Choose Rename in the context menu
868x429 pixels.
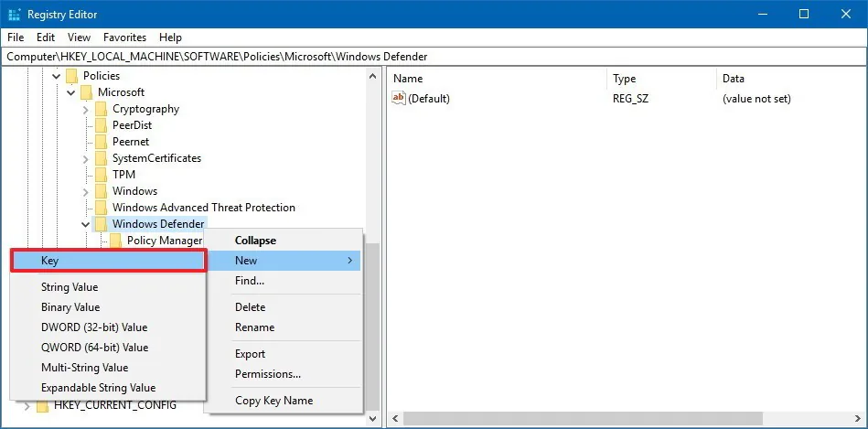(x=284, y=327)
